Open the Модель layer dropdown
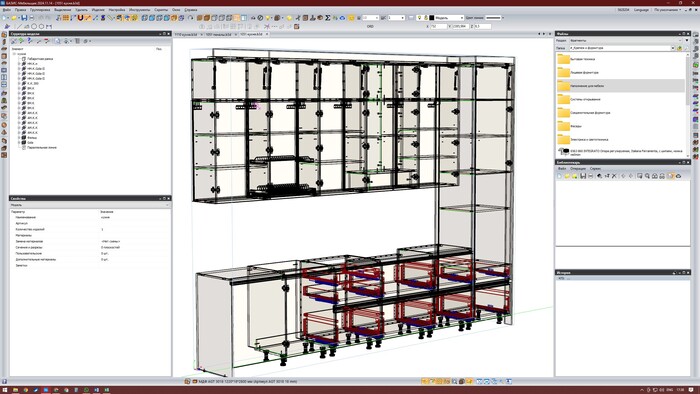The height and width of the screenshot is (394, 700). pyautogui.click(x=449, y=18)
